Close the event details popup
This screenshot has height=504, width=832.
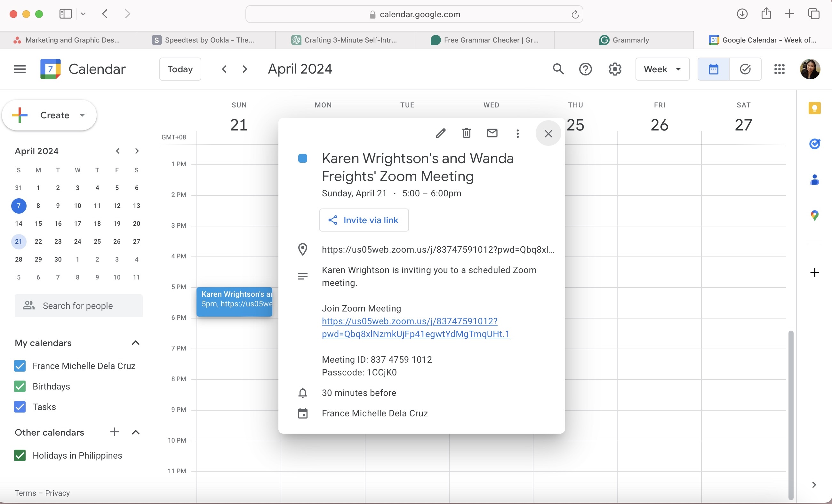coord(548,133)
